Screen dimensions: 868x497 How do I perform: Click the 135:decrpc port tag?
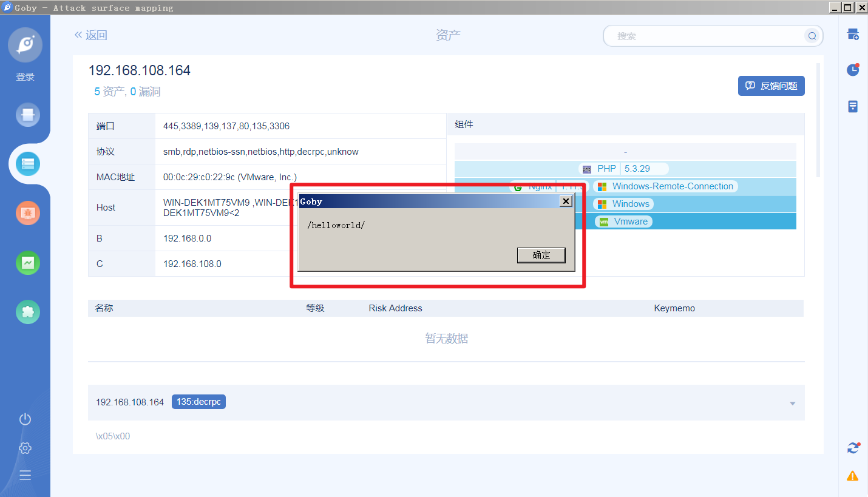point(198,402)
